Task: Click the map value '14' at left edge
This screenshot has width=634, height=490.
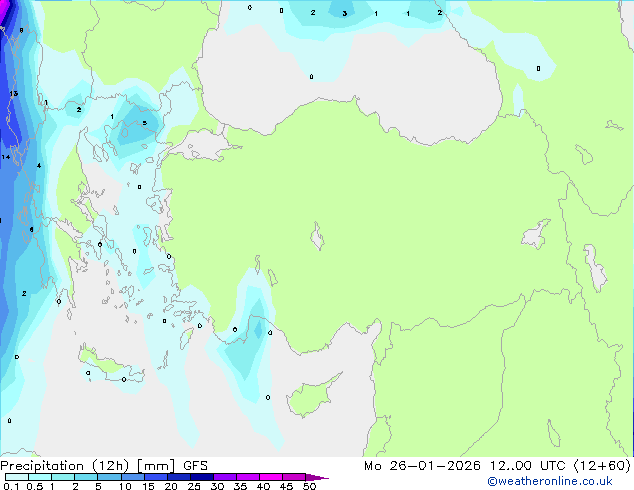Action: coord(6,157)
